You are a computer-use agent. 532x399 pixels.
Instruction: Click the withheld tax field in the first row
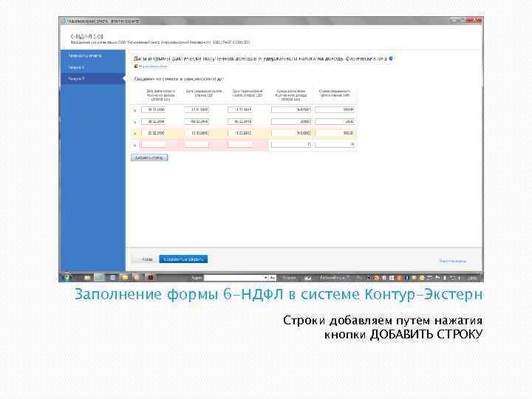(x=335, y=109)
